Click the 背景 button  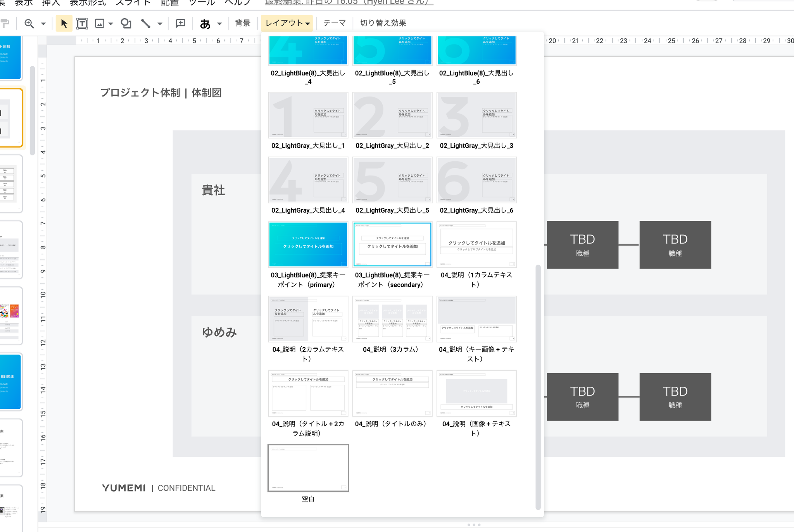pyautogui.click(x=243, y=23)
